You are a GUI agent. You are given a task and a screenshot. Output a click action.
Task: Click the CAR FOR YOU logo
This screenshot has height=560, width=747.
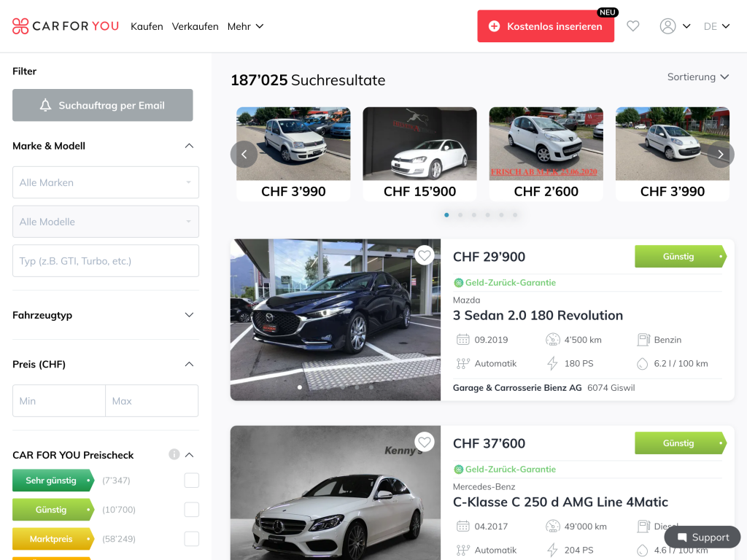coord(66,26)
